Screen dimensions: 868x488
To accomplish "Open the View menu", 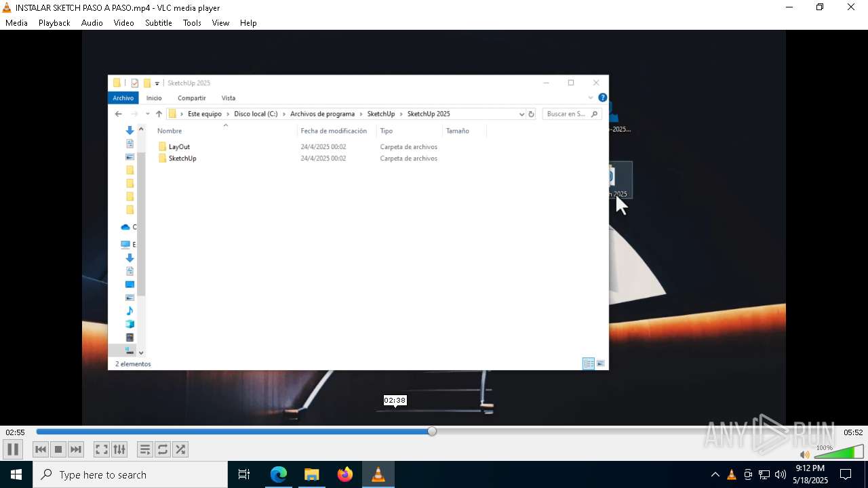I will pyautogui.click(x=220, y=22).
